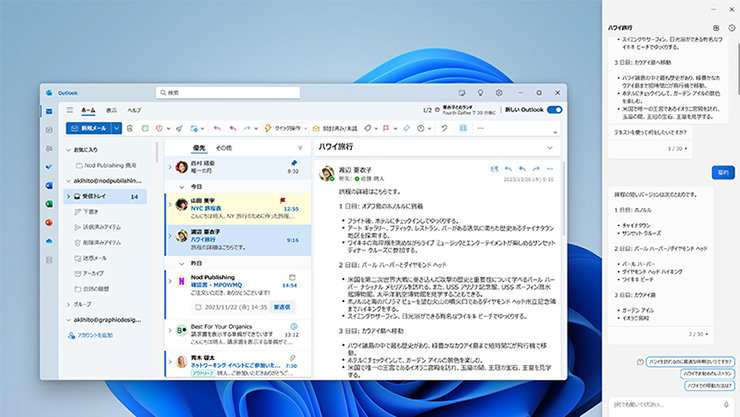
Task: Click the red Report icon in ribbon
Action: click(x=160, y=128)
